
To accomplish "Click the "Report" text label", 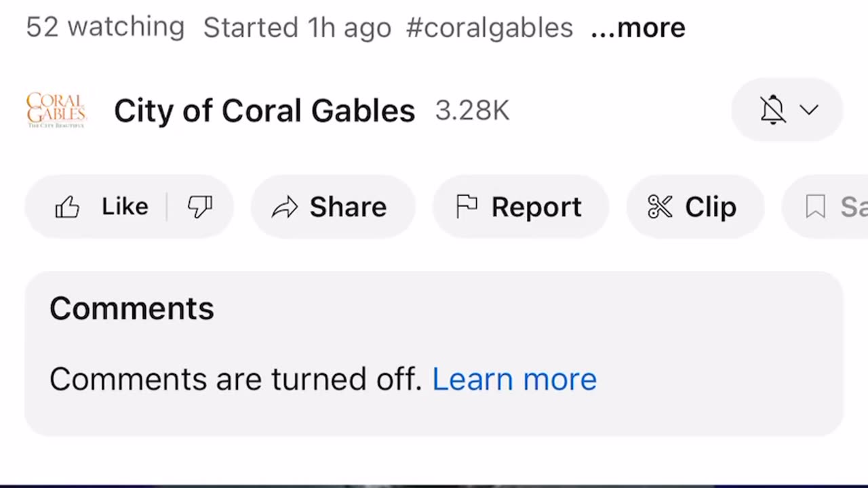I will 536,207.
